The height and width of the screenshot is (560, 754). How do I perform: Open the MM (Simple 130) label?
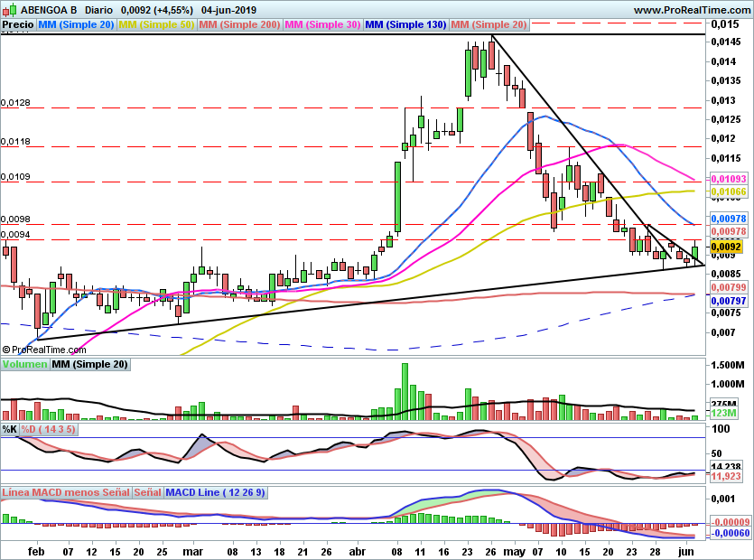(405, 24)
